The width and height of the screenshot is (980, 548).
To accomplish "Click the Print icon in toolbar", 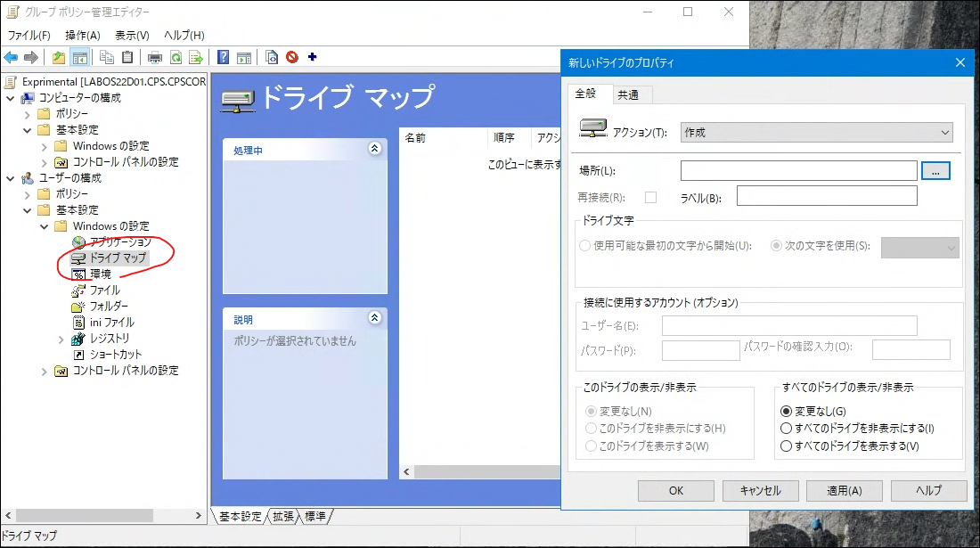I will coord(155,58).
